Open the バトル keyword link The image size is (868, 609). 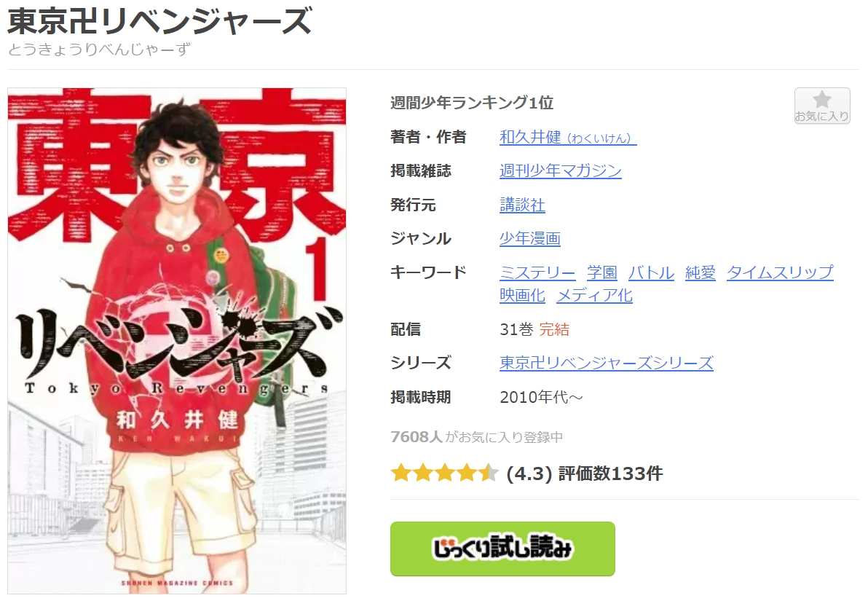(651, 272)
